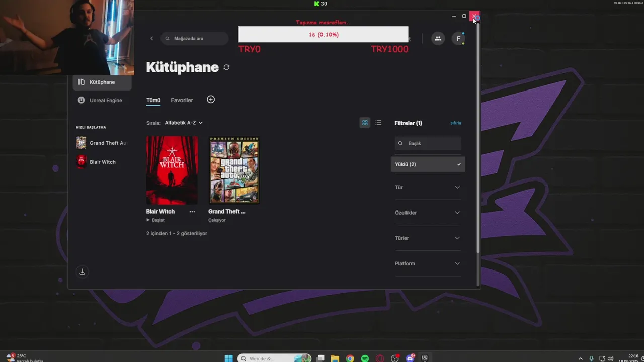
Task: Expand the Özellikler filter section
Action: click(x=428, y=213)
